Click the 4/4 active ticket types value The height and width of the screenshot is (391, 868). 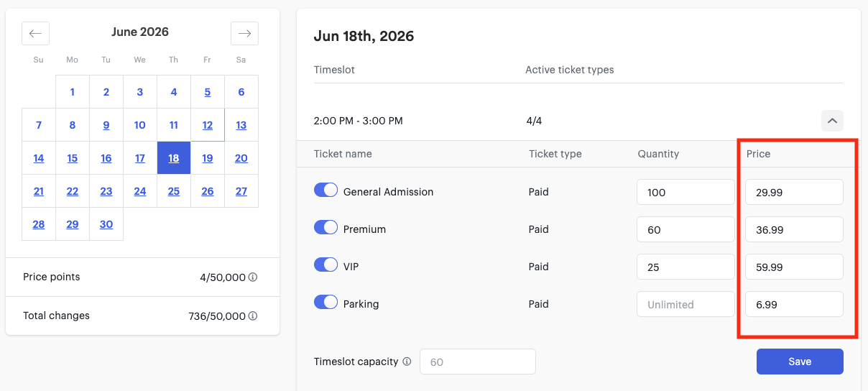click(x=534, y=121)
